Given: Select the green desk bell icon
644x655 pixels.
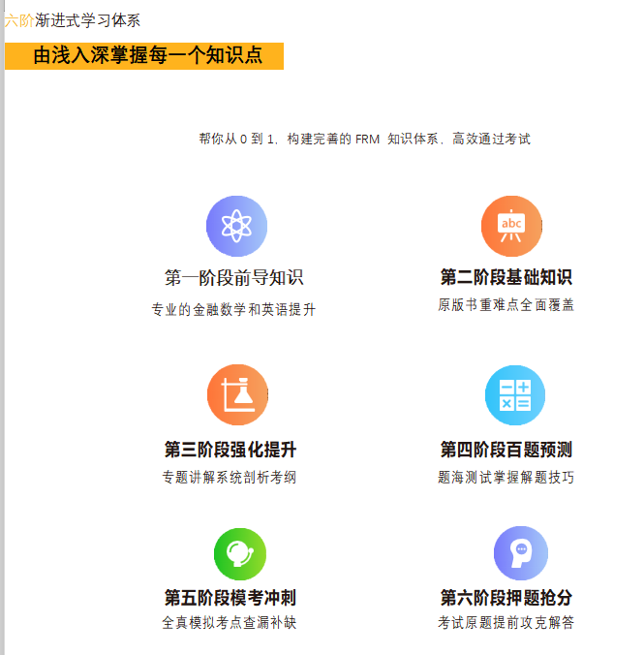Looking at the screenshot, I should coord(239,553).
